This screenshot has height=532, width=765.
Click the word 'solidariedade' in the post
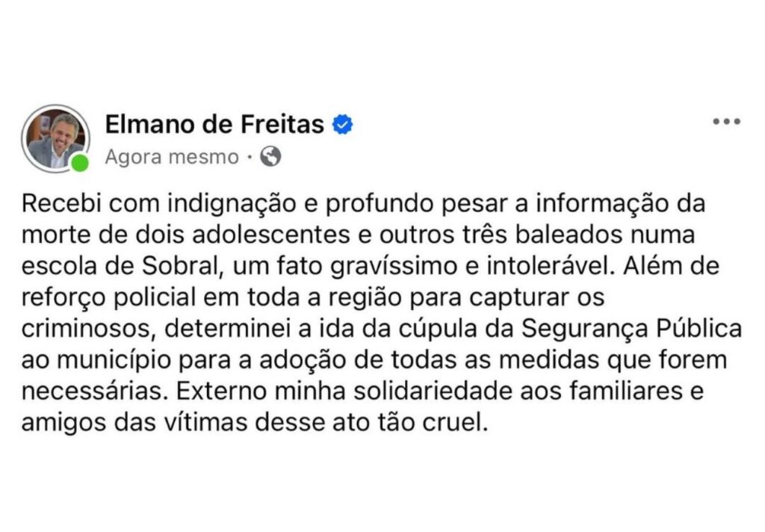coord(433,392)
